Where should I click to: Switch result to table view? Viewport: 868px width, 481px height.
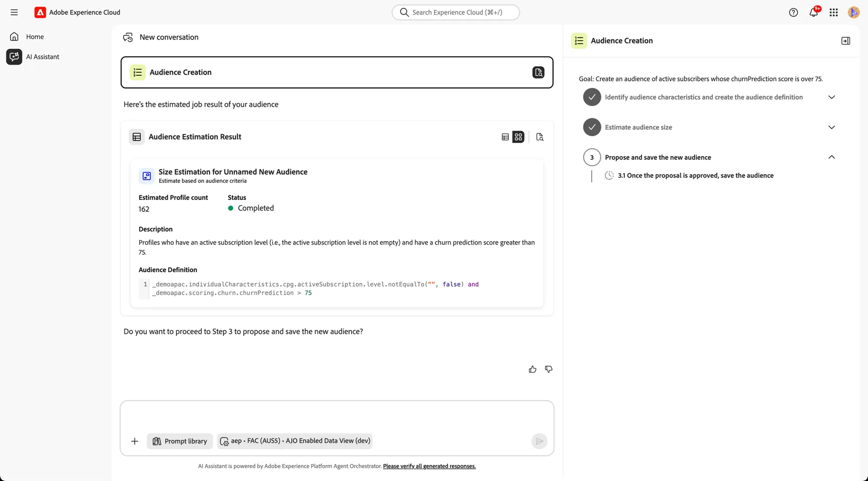[505, 137]
